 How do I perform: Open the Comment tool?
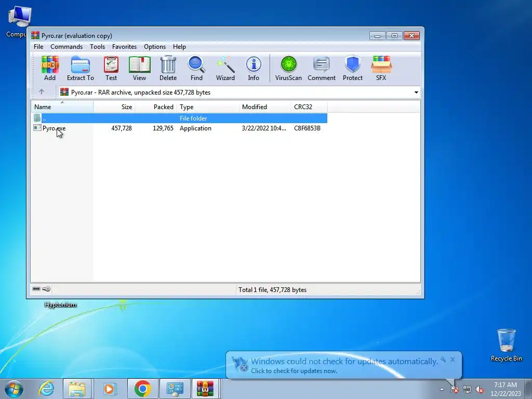(x=321, y=68)
